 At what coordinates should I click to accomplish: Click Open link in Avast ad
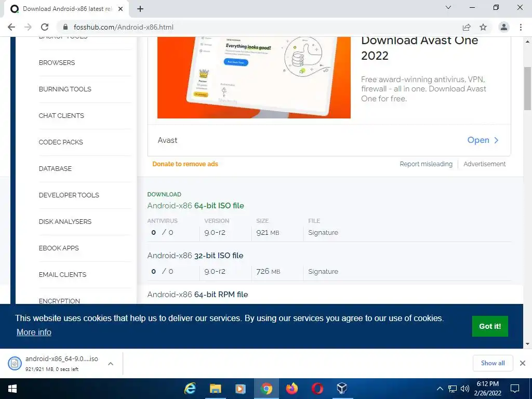click(483, 140)
